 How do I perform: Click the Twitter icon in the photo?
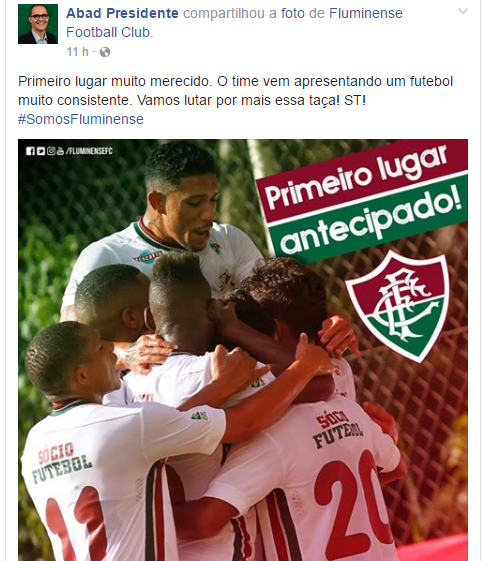click(41, 151)
